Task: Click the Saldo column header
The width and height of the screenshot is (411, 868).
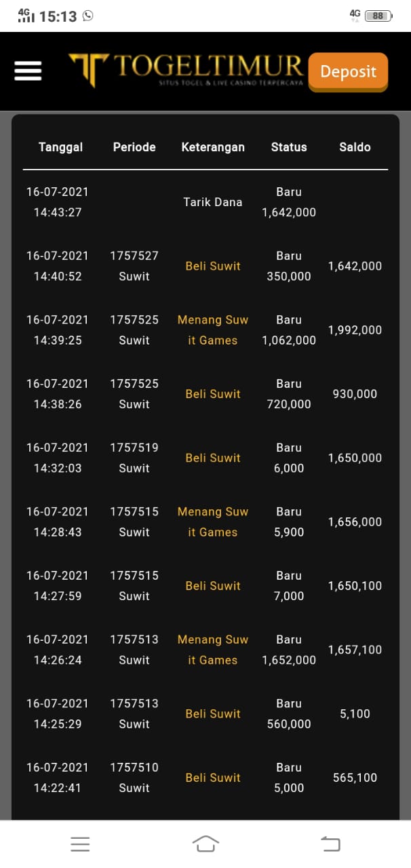Action: pyautogui.click(x=355, y=147)
